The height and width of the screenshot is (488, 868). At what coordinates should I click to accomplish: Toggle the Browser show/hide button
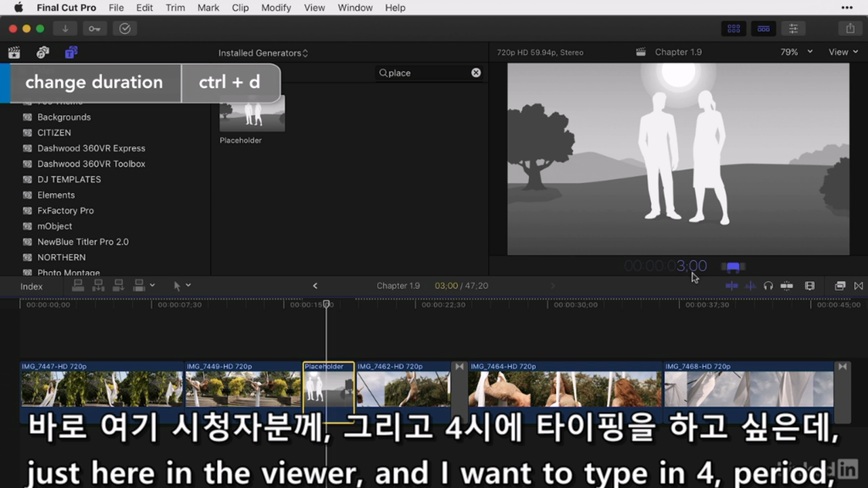tap(734, 28)
